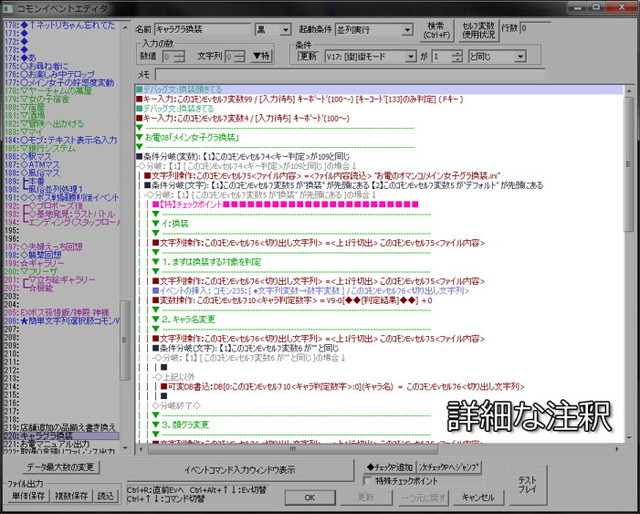Select event 220:キャラグラ換装 in the list
Image resolution: width=640 pixels, height=514 pixels.
(x=61, y=436)
